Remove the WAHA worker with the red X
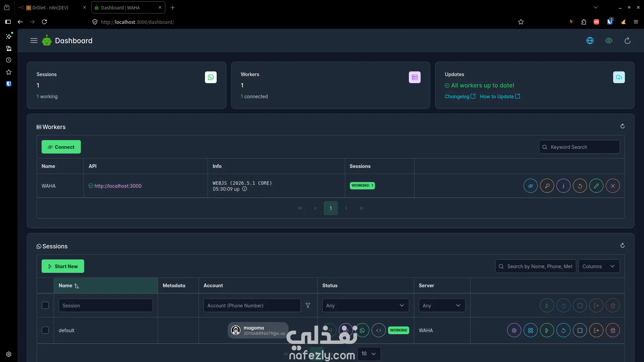Image resolution: width=644 pixels, height=362 pixels. click(x=613, y=186)
